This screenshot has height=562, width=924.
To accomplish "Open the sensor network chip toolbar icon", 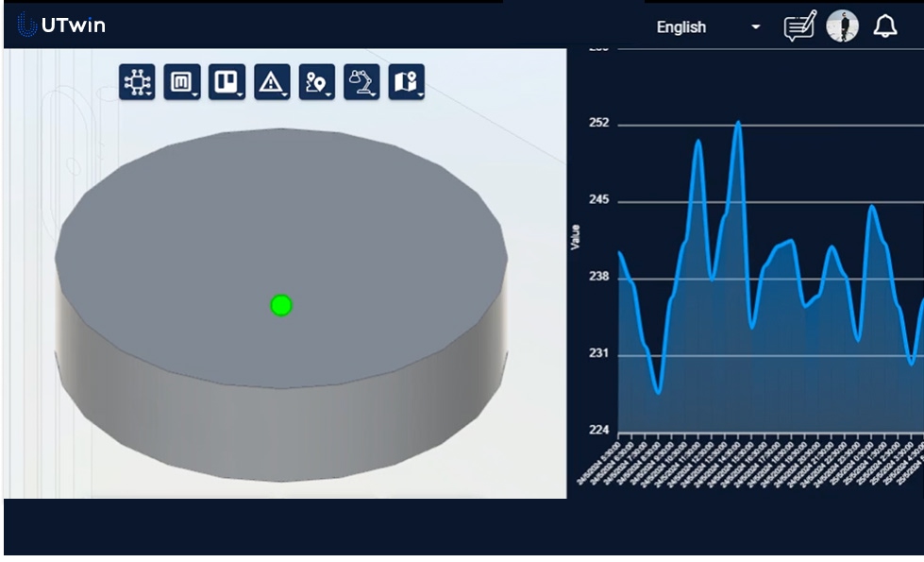I will (x=137, y=82).
